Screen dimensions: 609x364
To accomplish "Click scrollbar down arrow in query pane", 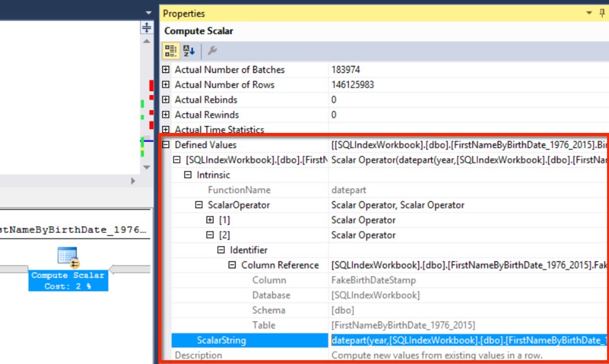I will 146,167.
